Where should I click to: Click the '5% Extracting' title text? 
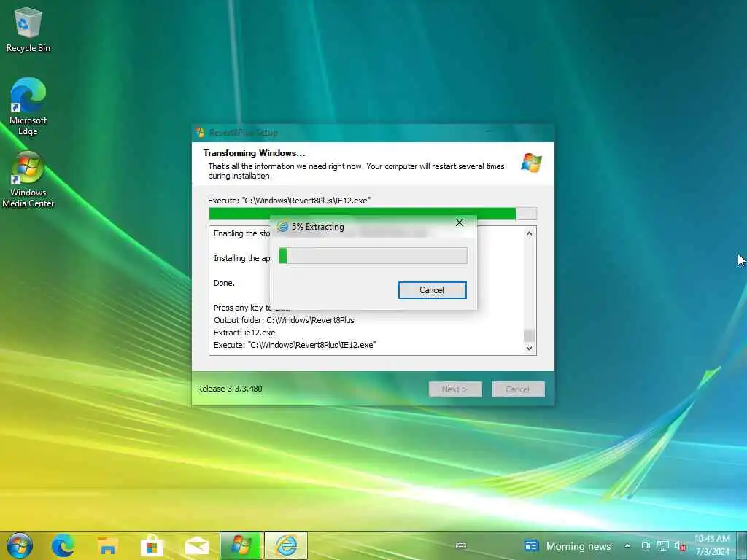coord(318,227)
